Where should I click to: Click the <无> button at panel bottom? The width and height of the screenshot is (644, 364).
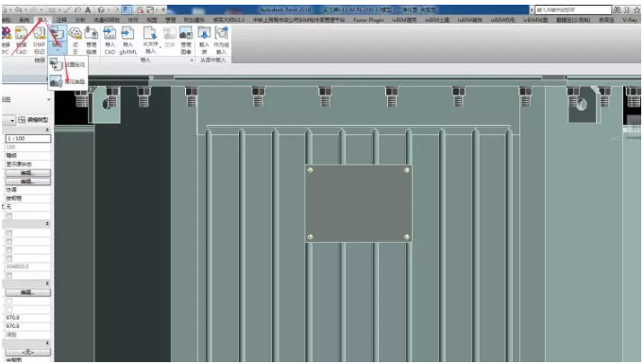tap(28, 352)
